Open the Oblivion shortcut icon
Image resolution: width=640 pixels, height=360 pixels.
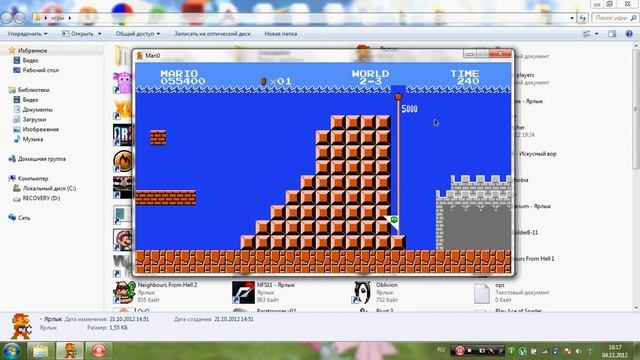click(362, 292)
